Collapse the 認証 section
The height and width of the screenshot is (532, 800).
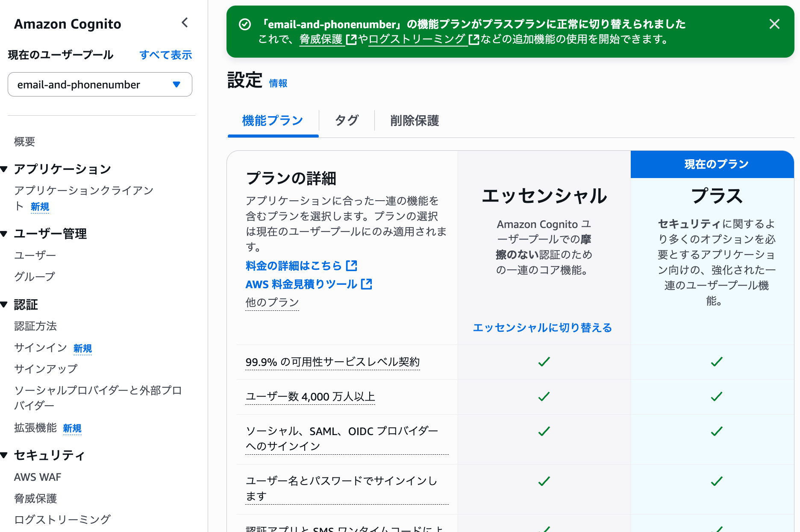[x=4, y=304]
